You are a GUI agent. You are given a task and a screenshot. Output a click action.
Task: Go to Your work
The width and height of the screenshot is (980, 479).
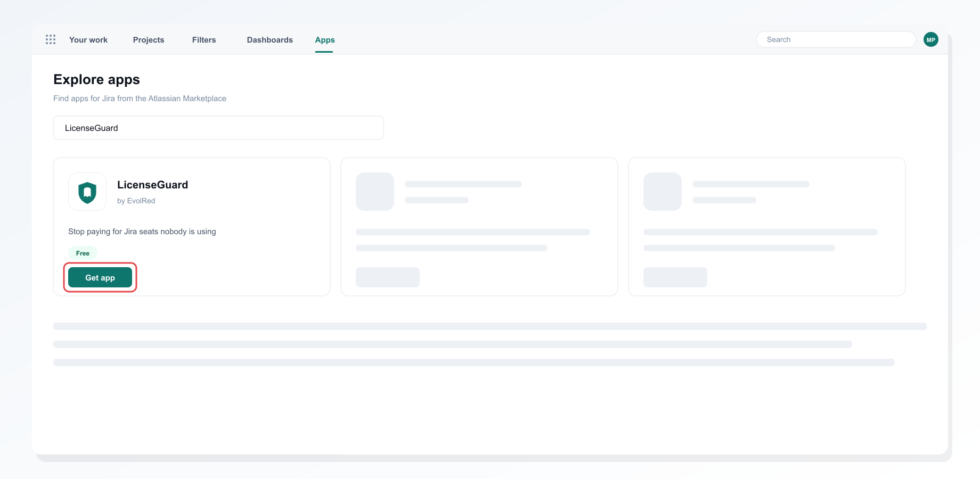[x=88, y=40]
